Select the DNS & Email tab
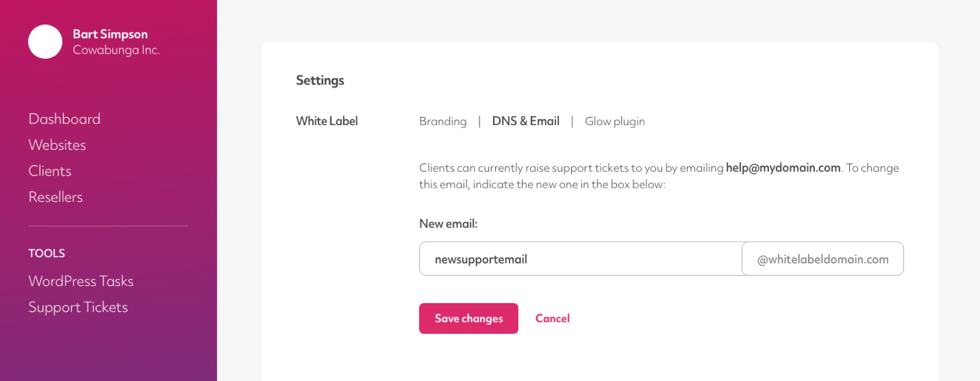 pos(525,121)
